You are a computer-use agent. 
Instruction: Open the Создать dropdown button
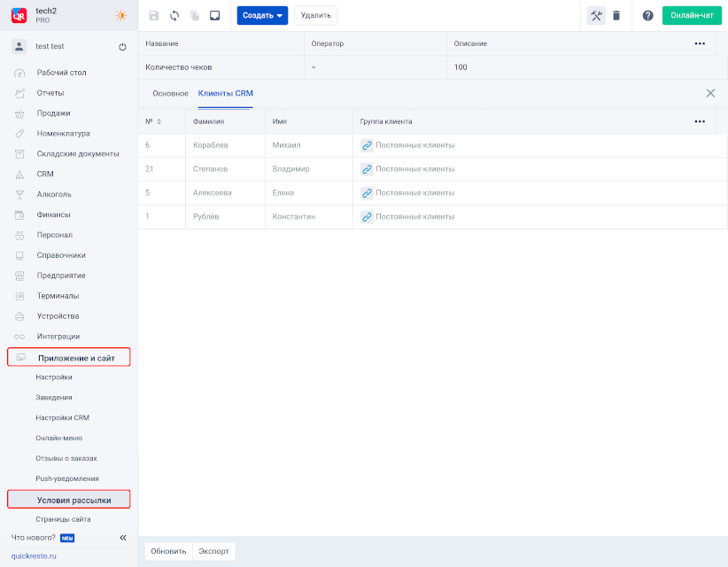coord(262,15)
